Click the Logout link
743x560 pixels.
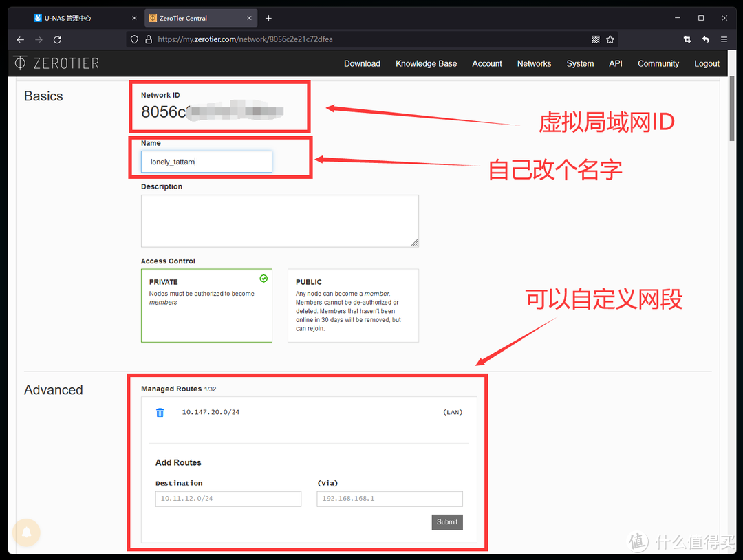coord(707,63)
